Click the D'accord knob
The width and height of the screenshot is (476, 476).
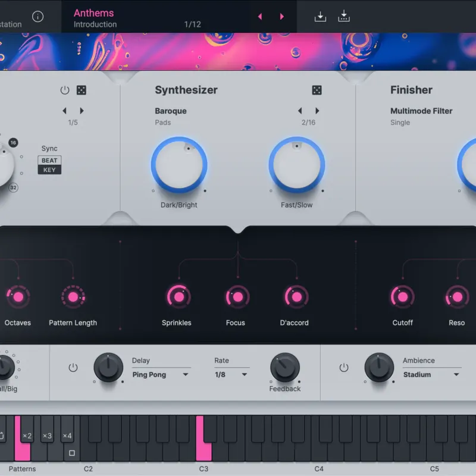(x=296, y=297)
